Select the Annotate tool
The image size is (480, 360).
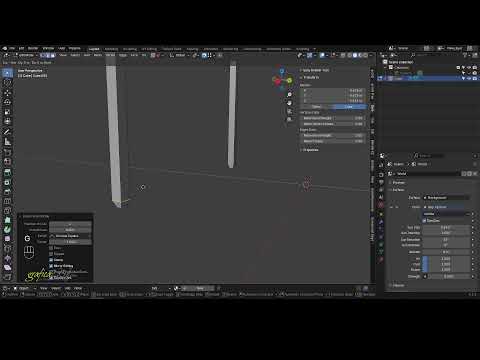(x=7, y=132)
